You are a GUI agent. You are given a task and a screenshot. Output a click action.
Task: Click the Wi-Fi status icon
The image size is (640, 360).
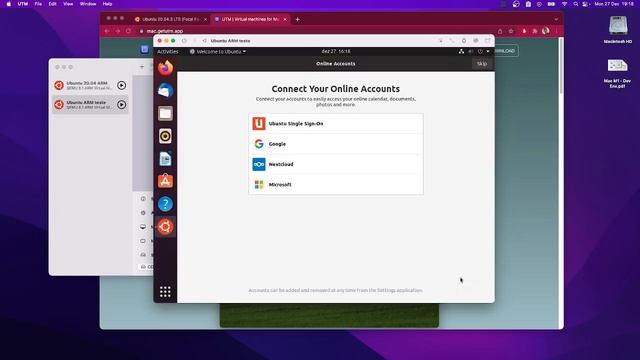point(564,4)
